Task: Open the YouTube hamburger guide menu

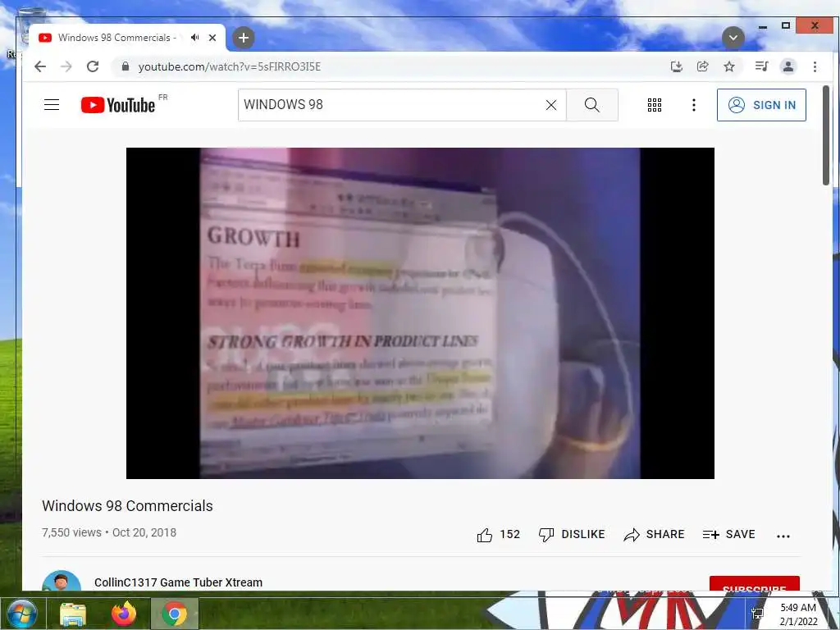Action: point(52,104)
